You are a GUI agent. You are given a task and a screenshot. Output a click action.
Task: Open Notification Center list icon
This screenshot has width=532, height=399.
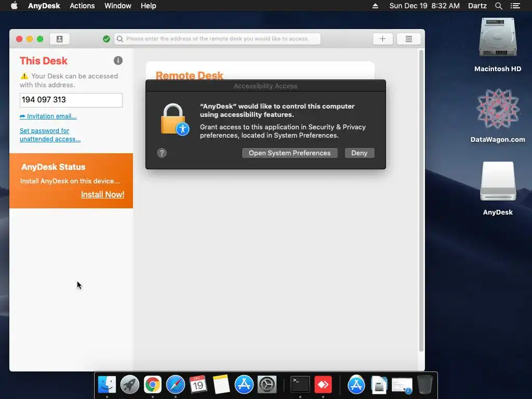click(515, 6)
